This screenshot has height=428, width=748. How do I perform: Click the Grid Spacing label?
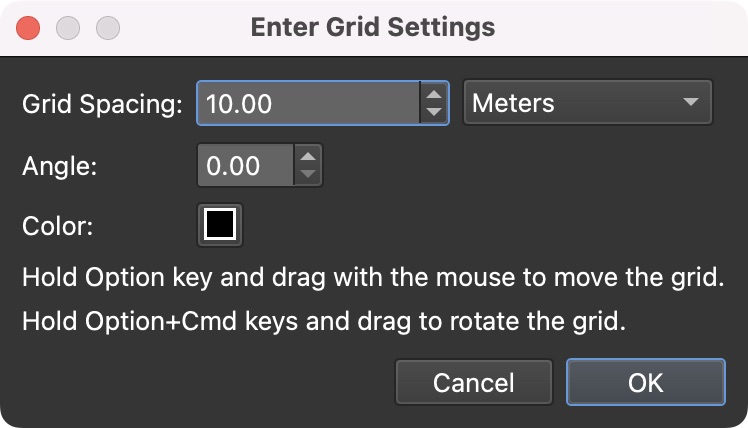102,104
